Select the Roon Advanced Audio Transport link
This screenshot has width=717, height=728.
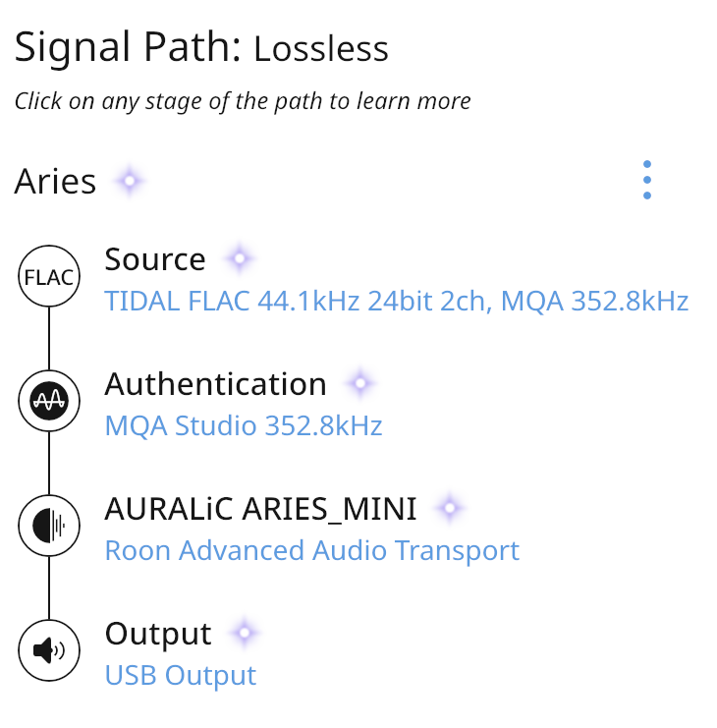click(x=312, y=550)
